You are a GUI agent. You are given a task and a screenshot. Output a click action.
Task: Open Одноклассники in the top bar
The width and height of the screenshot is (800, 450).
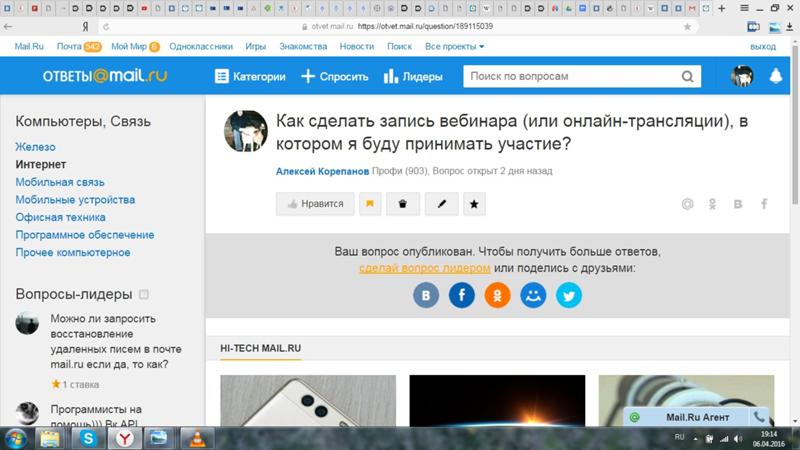(x=201, y=46)
